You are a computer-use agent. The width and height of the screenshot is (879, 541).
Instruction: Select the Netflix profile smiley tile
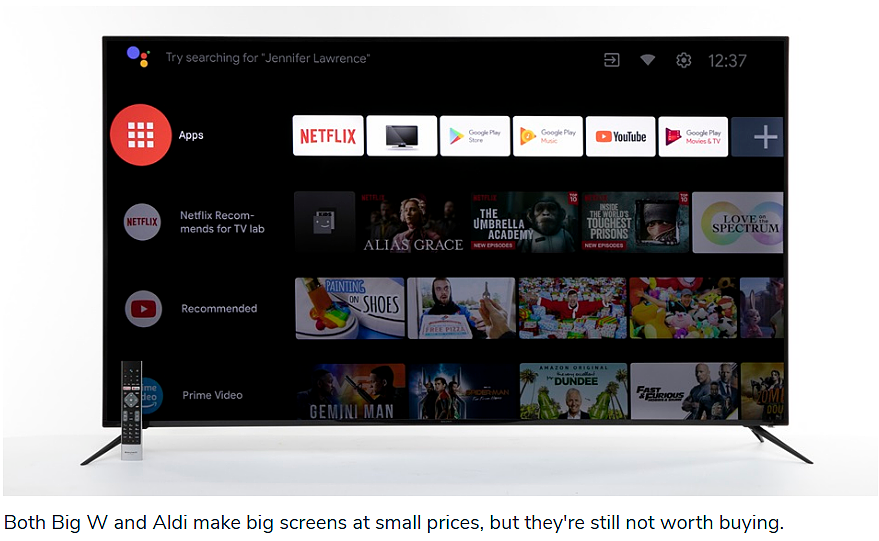(325, 222)
